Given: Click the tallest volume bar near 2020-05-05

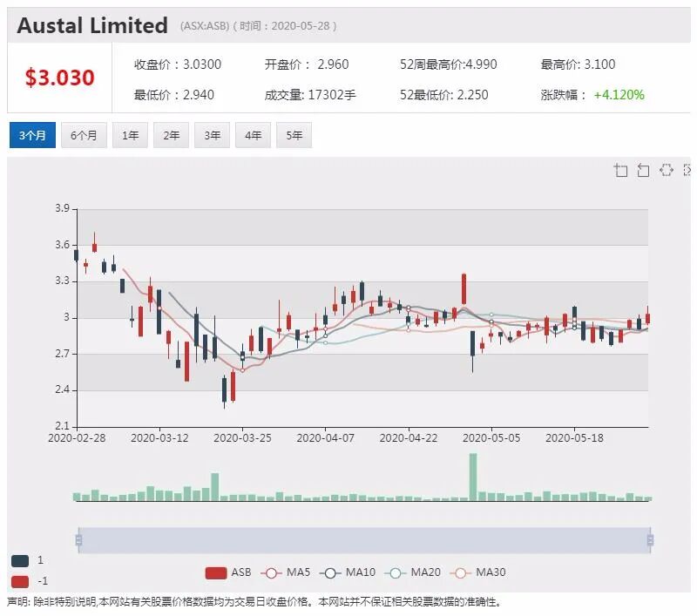Looking at the screenshot, I should (x=473, y=477).
